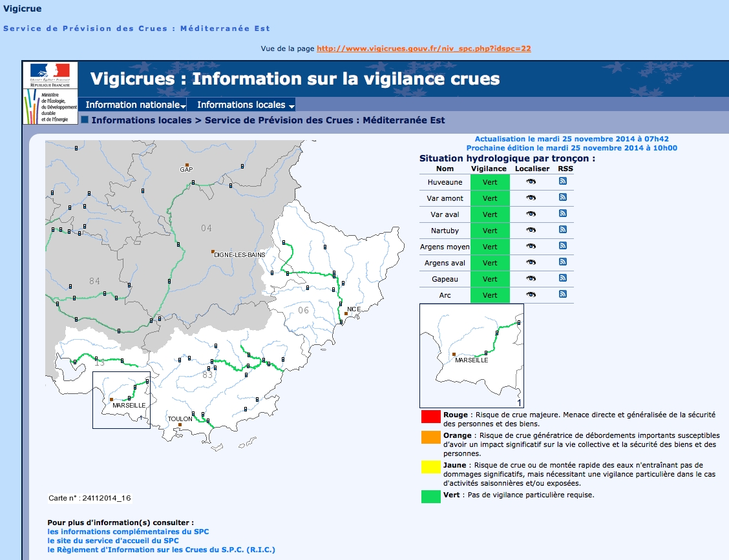Click the Vert vigilance cell for Arc
This screenshot has height=560, width=729.
490,295
